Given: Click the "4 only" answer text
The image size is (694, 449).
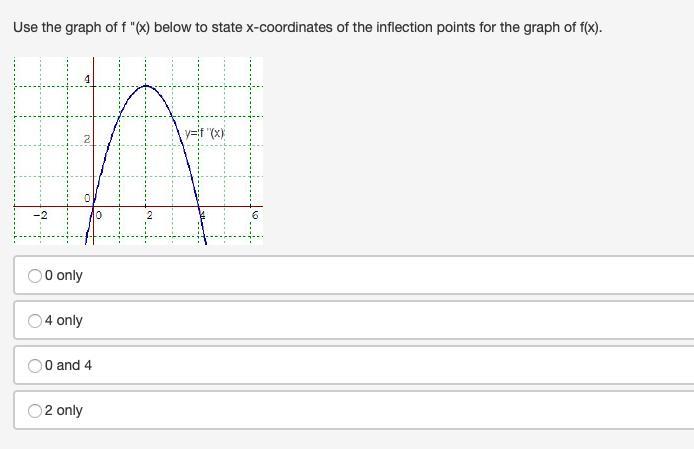Looking at the screenshot, I should coord(64,320).
